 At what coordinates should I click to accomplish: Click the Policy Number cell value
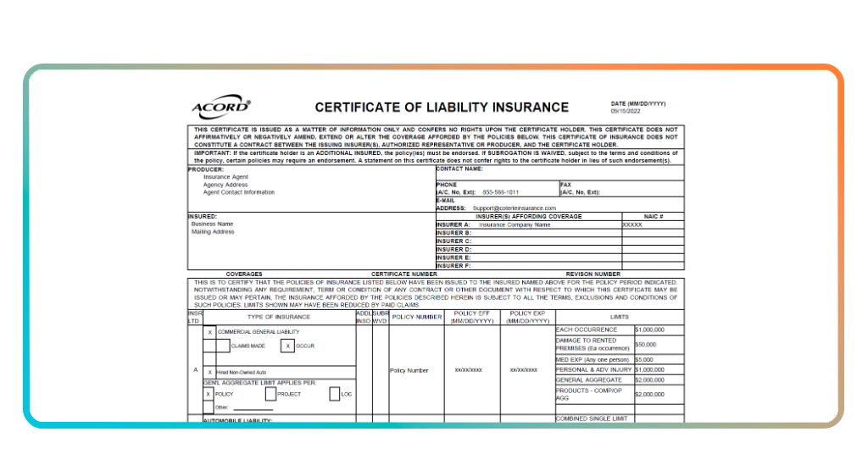pyautogui.click(x=409, y=370)
